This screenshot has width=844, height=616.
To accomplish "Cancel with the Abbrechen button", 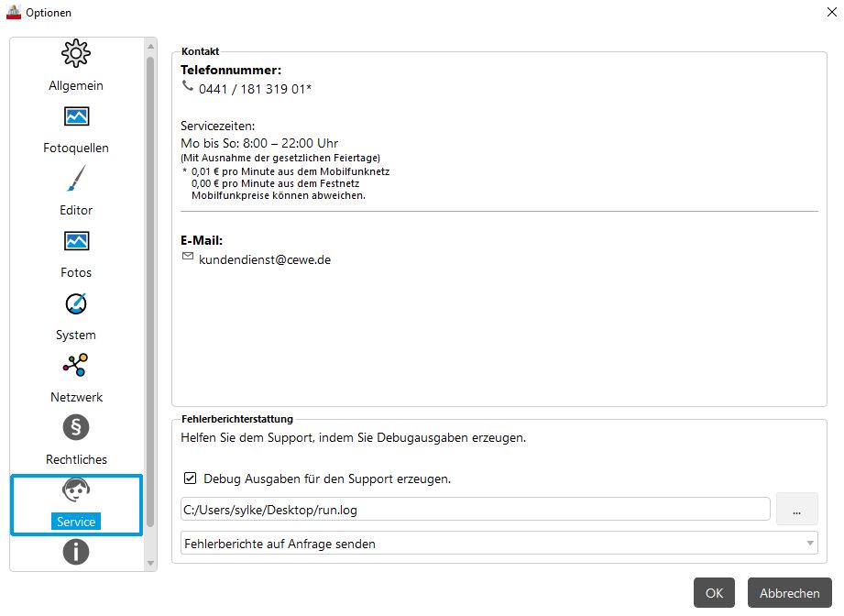I will (790, 593).
